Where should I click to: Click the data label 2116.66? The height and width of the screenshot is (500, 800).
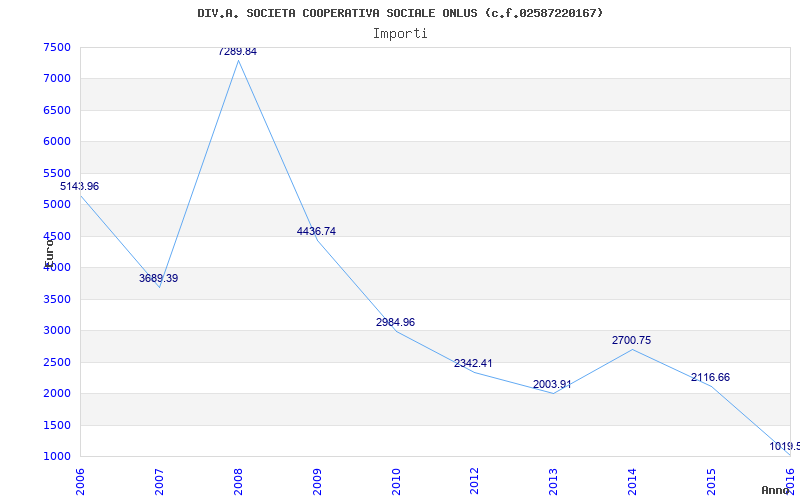click(x=711, y=378)
